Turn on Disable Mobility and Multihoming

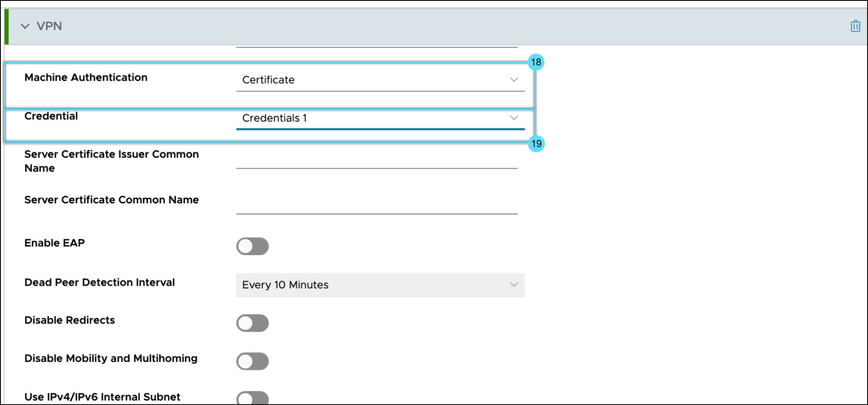point(252,361)
